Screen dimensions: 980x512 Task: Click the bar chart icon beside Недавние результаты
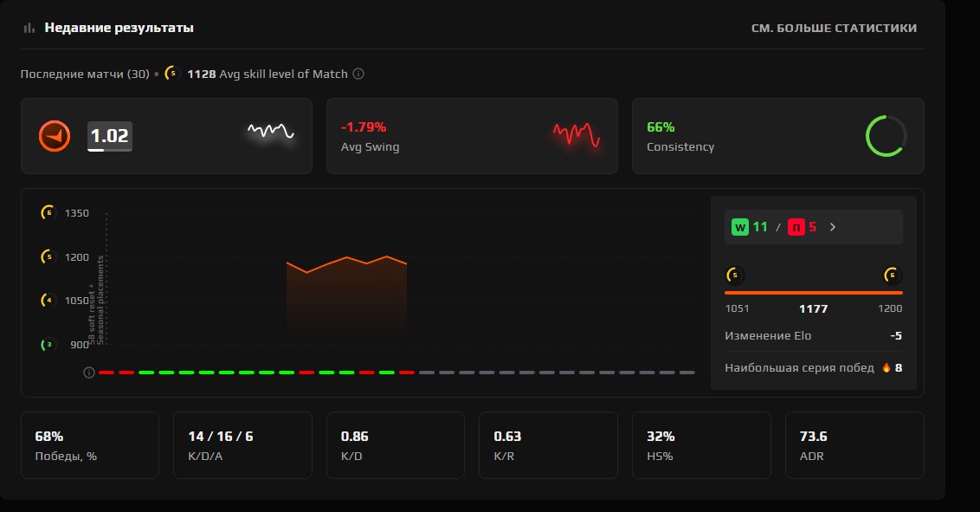click(29, 28)
